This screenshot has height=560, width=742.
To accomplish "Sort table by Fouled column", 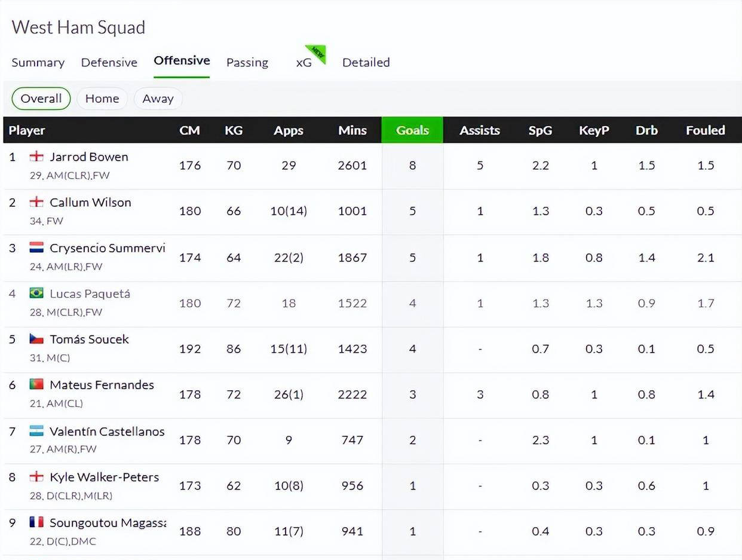I will click(706, 130).
